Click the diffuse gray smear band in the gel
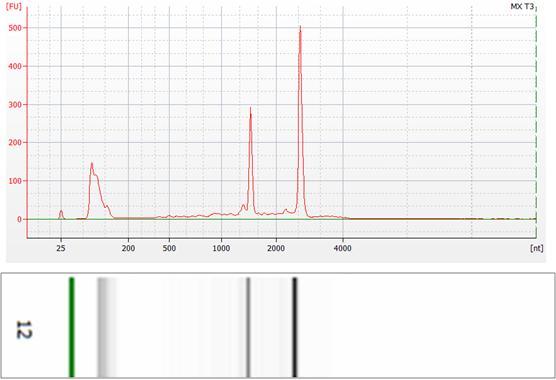The image size is (556, 380). [x=107, y=327]
